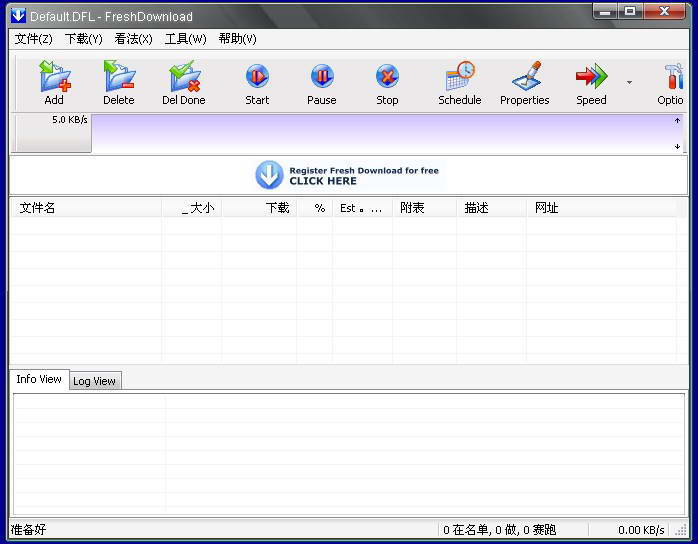
Task: Click the 0.00 KB/s status bar speed
Action: [641, 530]
